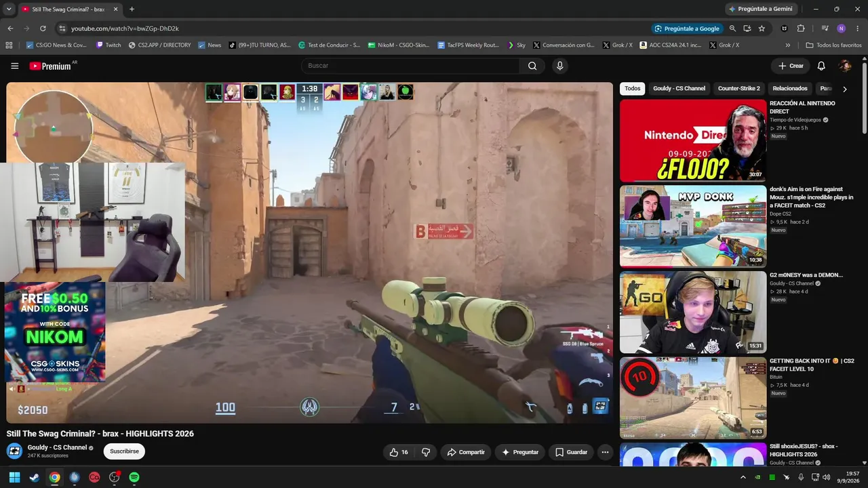Open more actions ellipsis under video
The height and width of the screenshot is (488, 868).
coord(605,452)
